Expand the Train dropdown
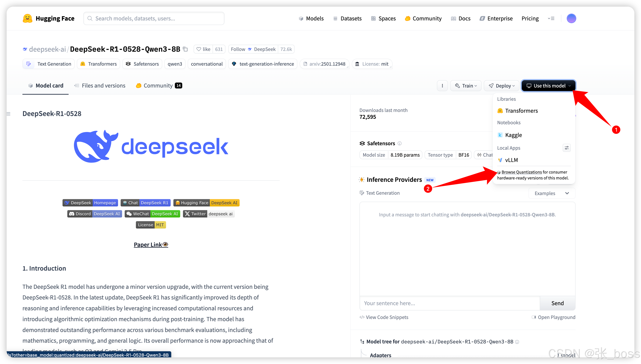 tap(466, 86)
